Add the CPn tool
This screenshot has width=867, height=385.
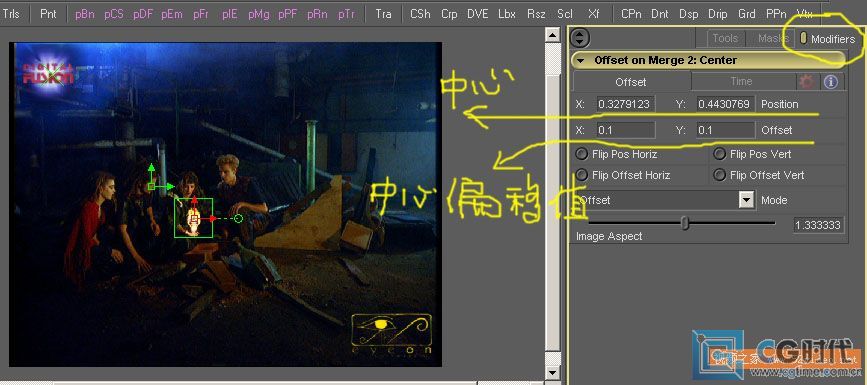click(x=631, y=14)
